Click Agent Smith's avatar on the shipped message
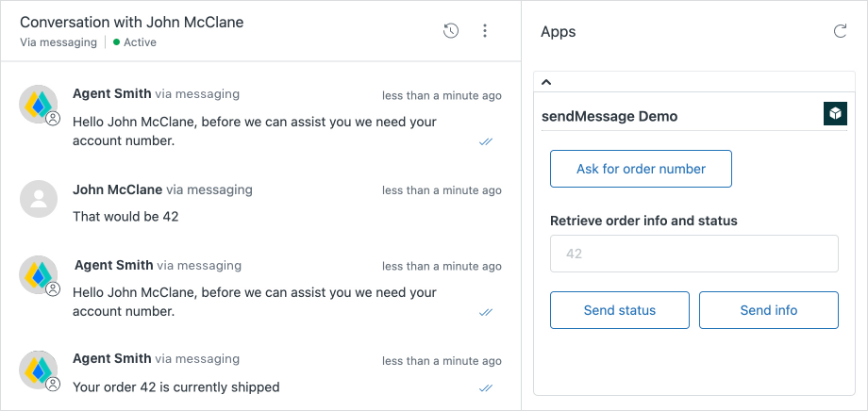 (x=39, y=370)
